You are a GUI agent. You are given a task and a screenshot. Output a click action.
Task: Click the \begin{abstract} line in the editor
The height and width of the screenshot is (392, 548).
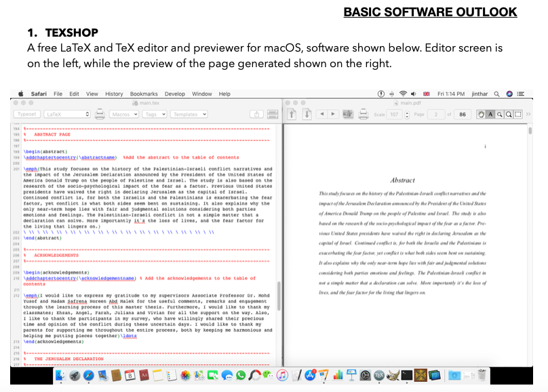click(x=45, y=152)
